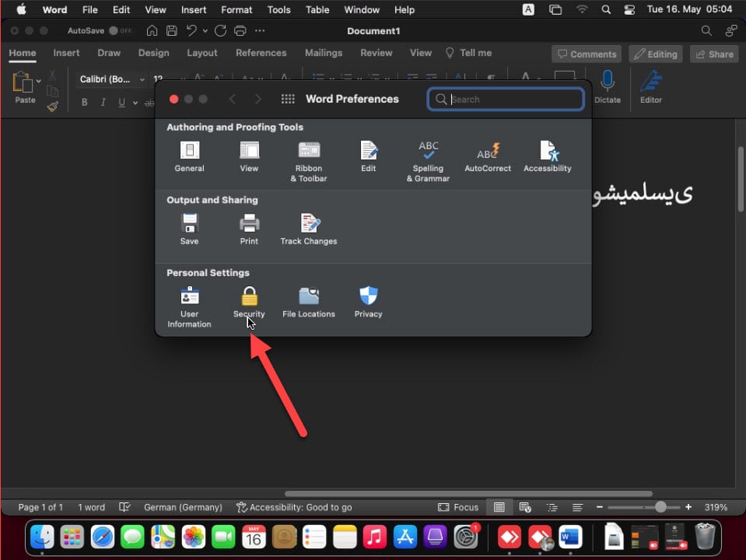Switch to Draft view icon

[577, 507]
